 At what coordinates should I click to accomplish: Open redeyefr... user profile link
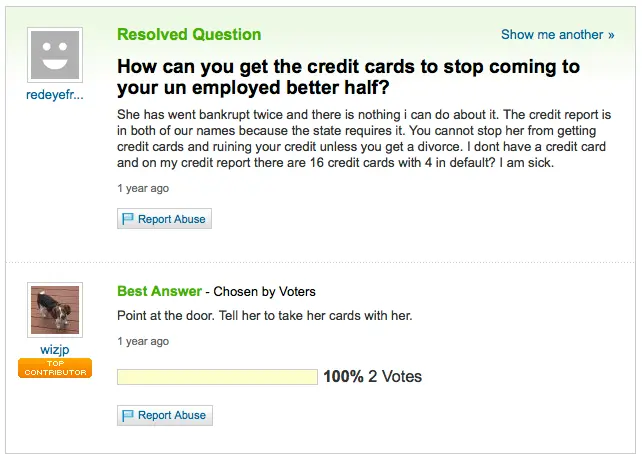point(55,95)
